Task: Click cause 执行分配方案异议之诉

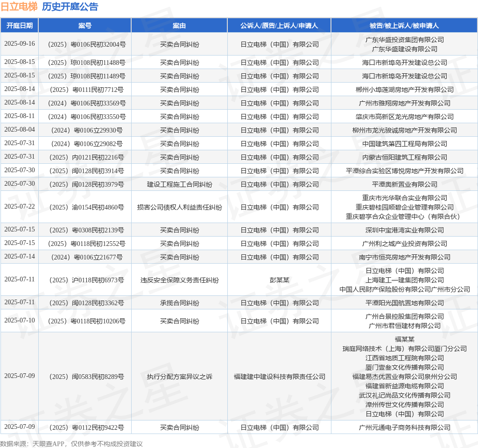Action: tap(179, 377)
